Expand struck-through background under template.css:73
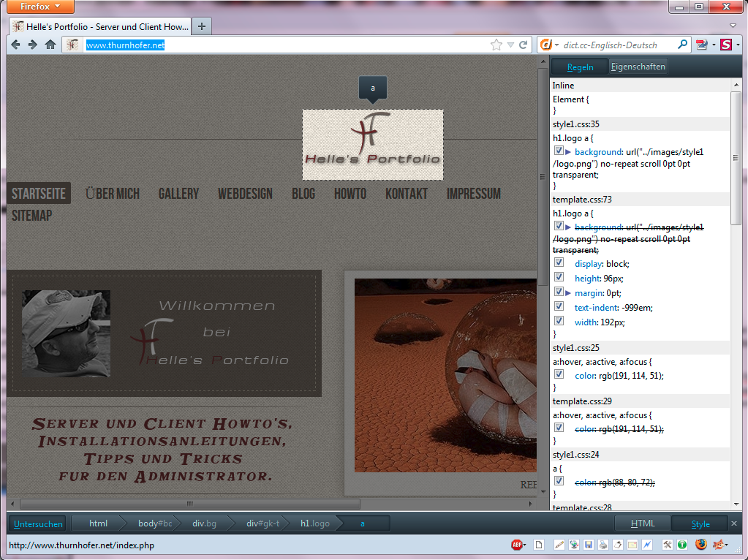Image resolution: width=748 pixels, height=560 pixels. pos(567,227)
